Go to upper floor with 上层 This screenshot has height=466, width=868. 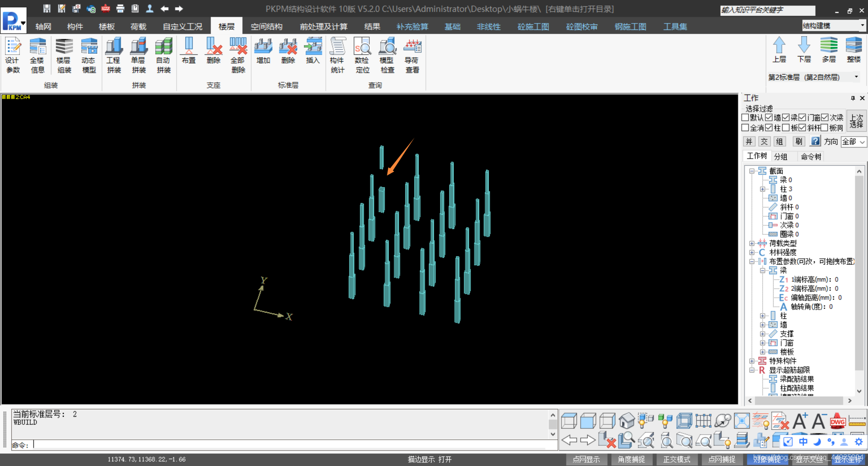tap(779, 50)
